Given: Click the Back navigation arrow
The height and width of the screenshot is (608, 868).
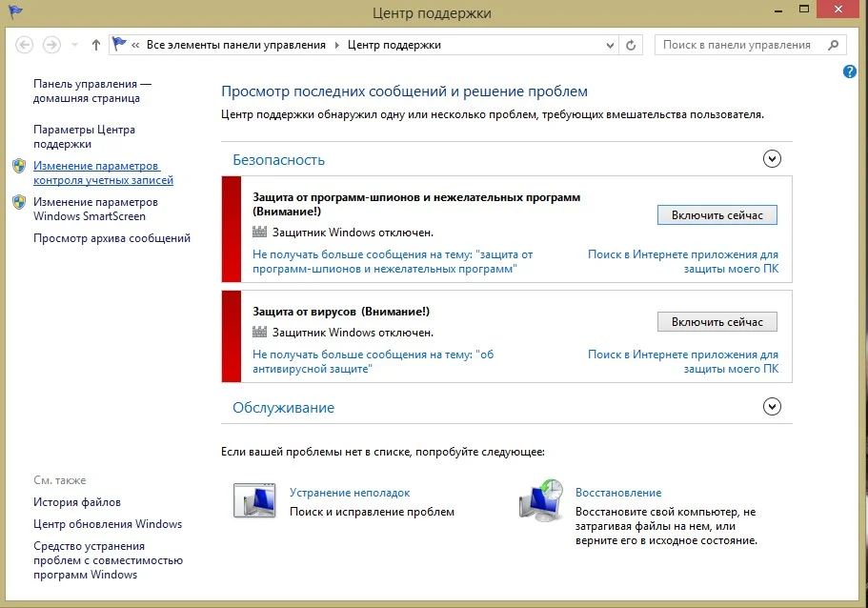Looking at the screenshot, I should coord(25,45).
